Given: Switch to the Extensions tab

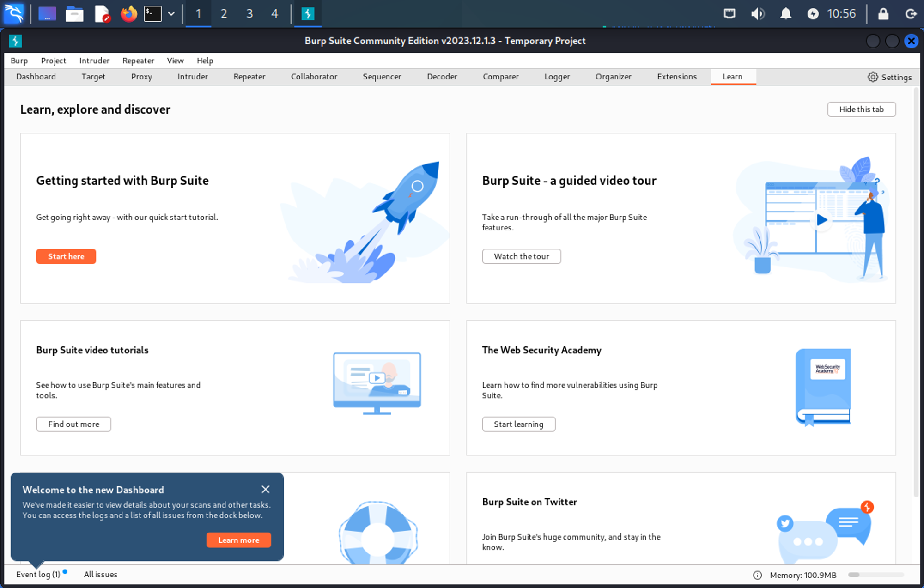Looking at the screenshot, I should tap(677, 77).
